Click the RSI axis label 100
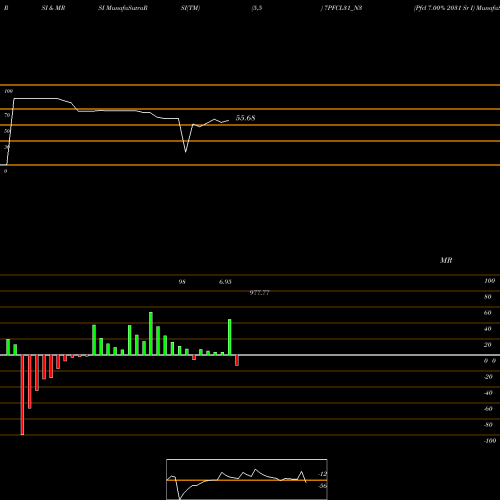This screenshot has height=500, width=500. [x=9, y=91]
